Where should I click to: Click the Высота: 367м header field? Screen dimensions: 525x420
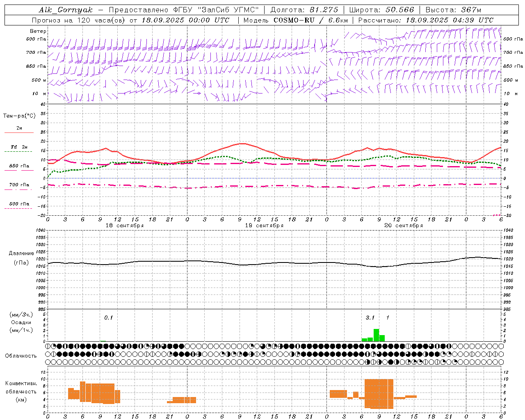click(453, 10)
